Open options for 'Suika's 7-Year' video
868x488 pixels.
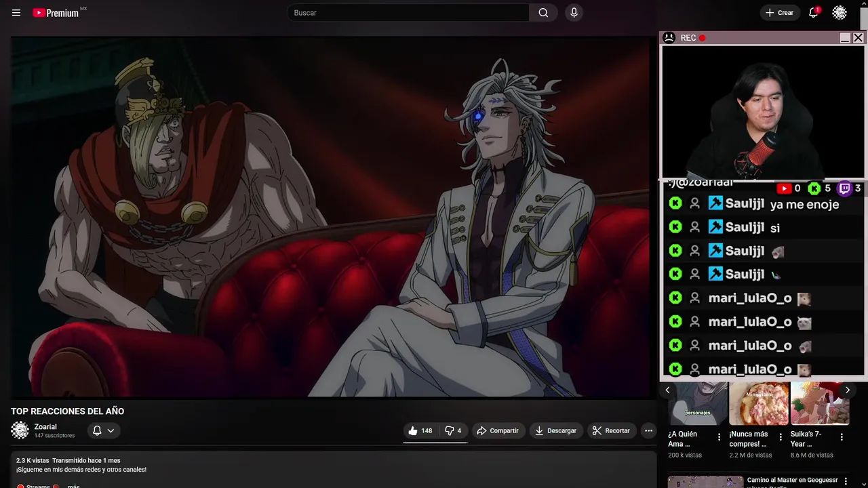pyautogui.click(x=842, y=437)
